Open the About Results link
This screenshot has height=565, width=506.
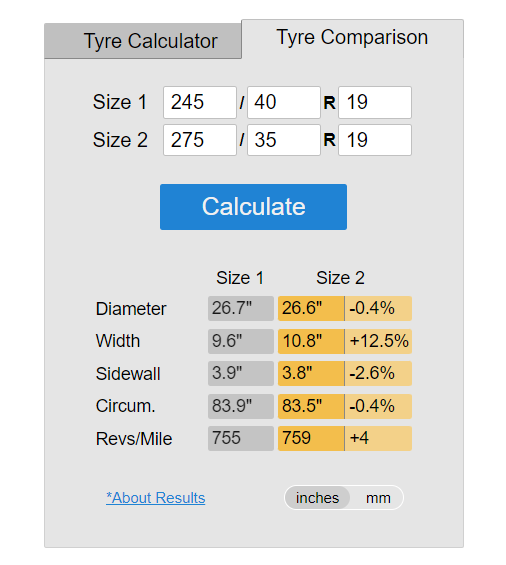(156, 498)
